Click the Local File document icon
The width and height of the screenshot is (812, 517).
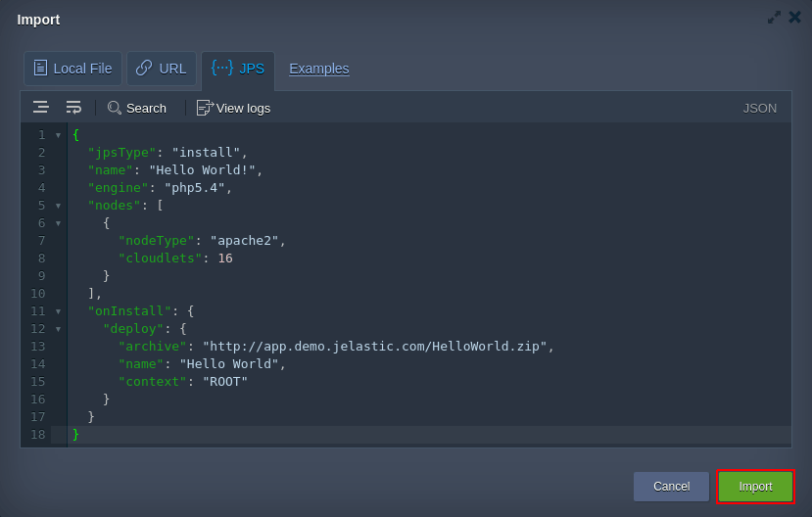(40, 69)
